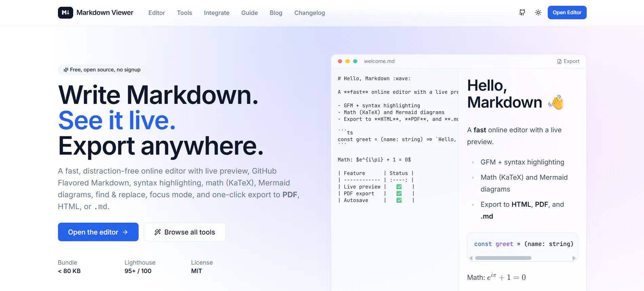Open the Guide nav item
This screenshot has width=644, height=291.
(249, 13)
